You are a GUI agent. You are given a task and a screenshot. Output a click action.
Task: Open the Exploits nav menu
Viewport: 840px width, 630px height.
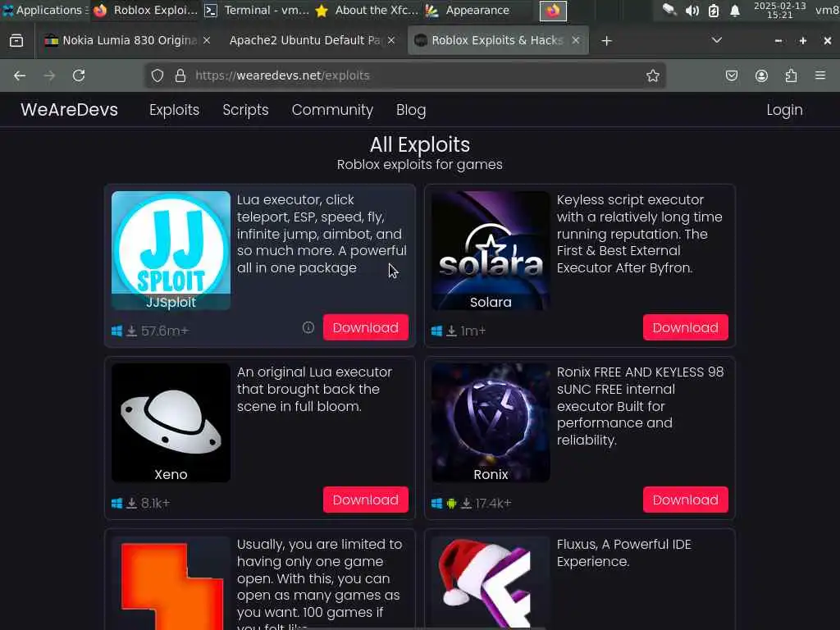tap(174, 110)
